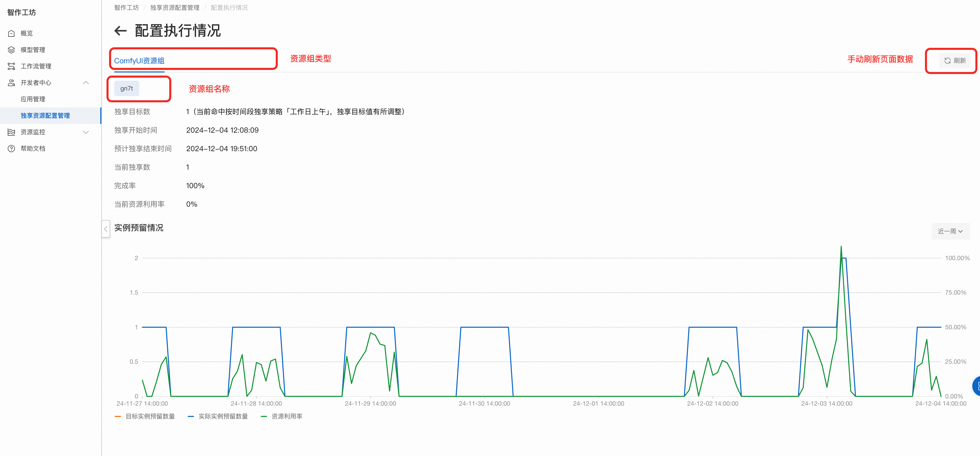
Task: Toggle 实际实例预留数量 legend series
Action: tap(218, 416)
